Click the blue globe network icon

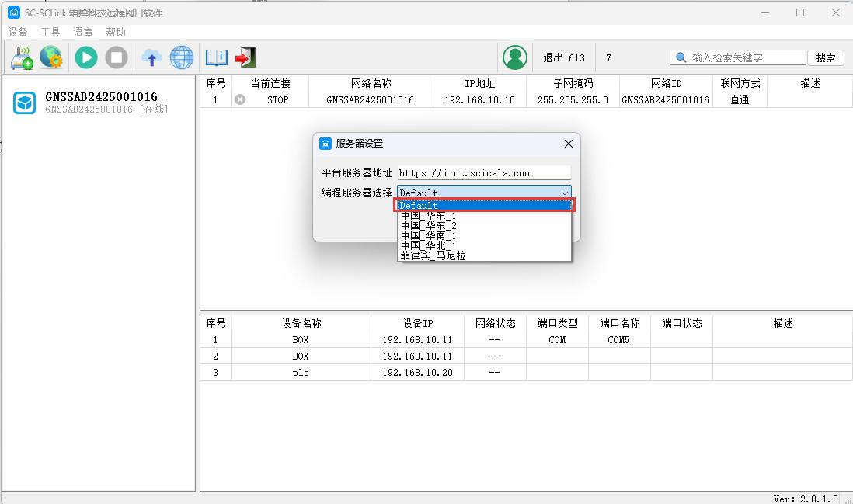tap(182, 57)
